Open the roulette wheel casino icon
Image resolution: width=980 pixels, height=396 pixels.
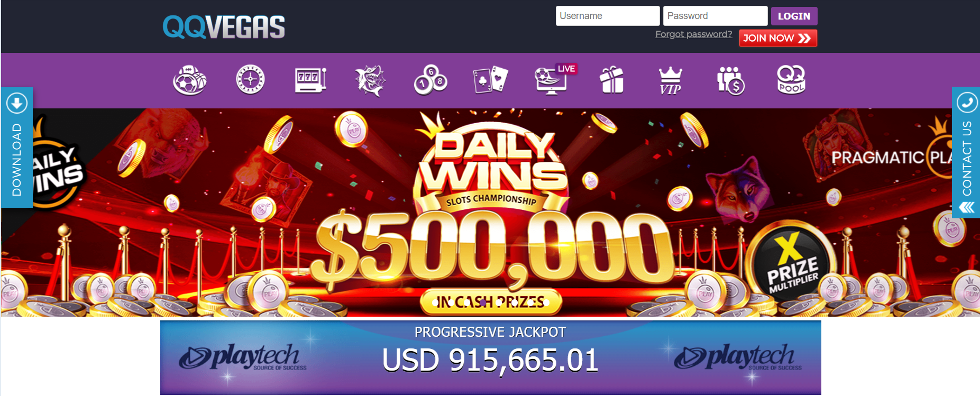[x=250, y=80]
